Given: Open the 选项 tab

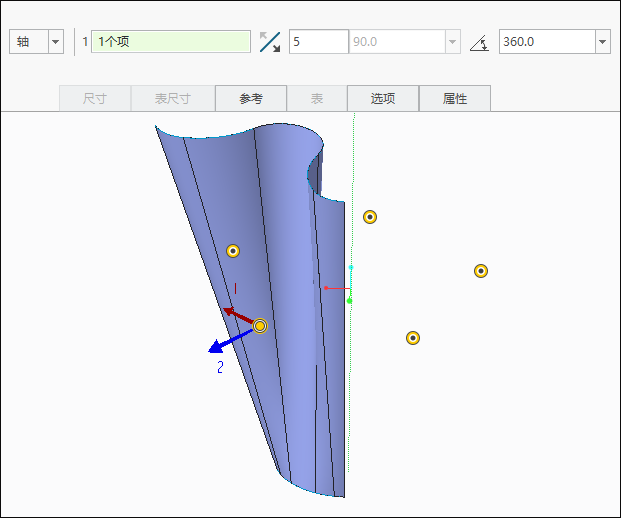Looking at the screenshot, I should click(383, 98).
